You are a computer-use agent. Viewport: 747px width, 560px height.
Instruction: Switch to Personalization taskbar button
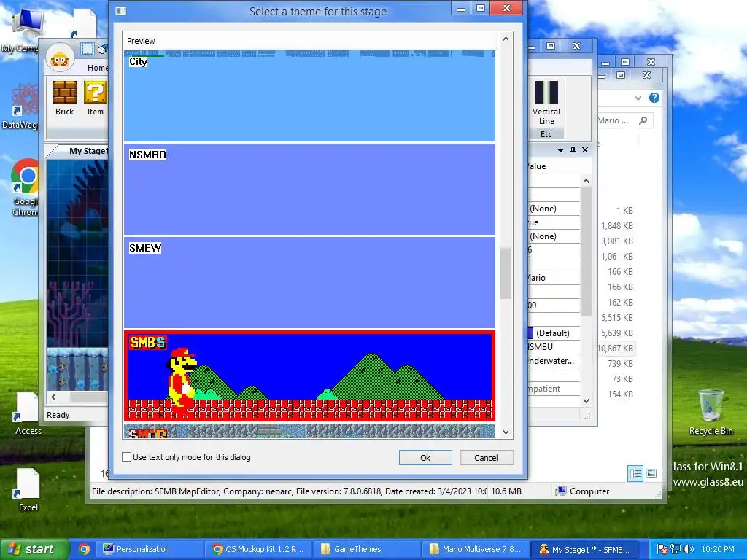click(x=150, y=549)
